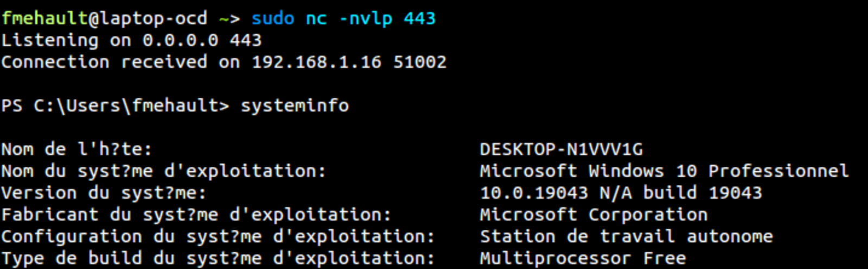The image size is (868, 269).
Task: Click the PS C:\Users\fmehault> prompt
Action: click(x=115, y=105)
